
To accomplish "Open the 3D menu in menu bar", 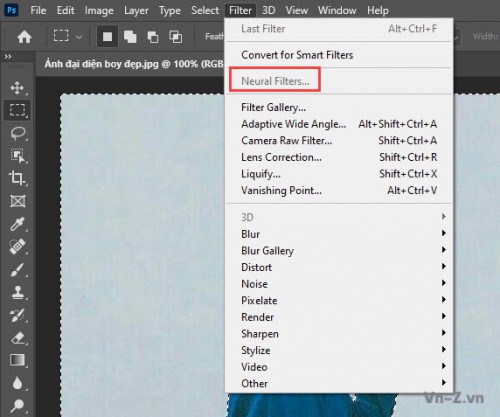I will tap(268, 10).
